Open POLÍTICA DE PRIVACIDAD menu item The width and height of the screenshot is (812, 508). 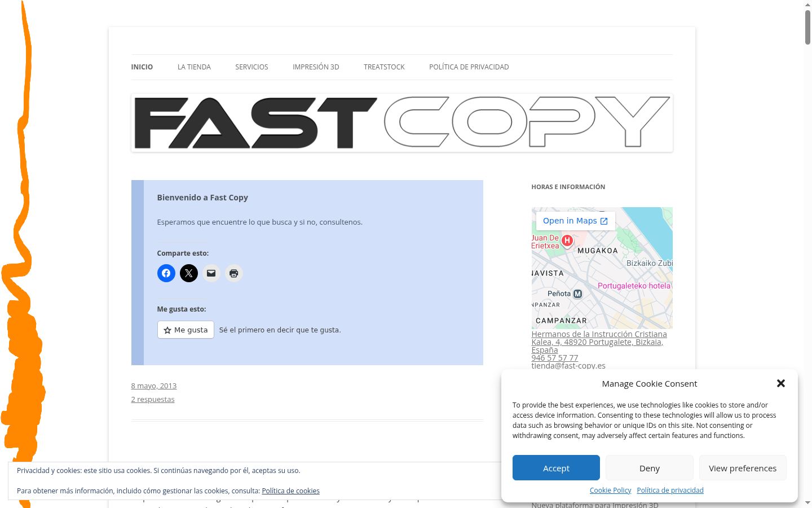[x=469, y=67]
